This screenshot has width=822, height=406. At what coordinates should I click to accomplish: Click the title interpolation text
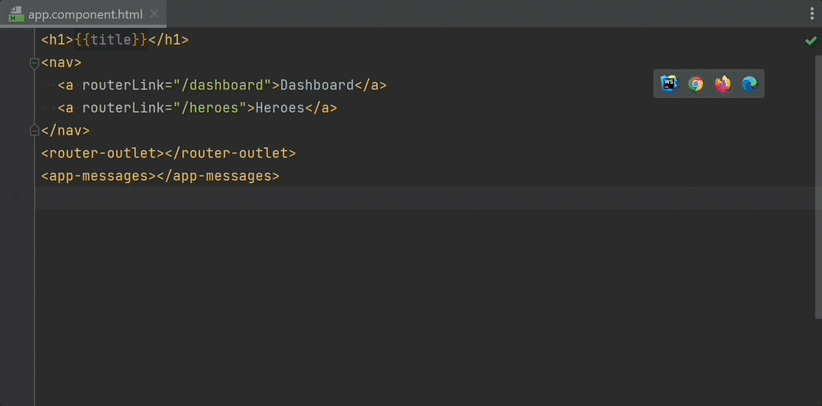click(111, 40)
